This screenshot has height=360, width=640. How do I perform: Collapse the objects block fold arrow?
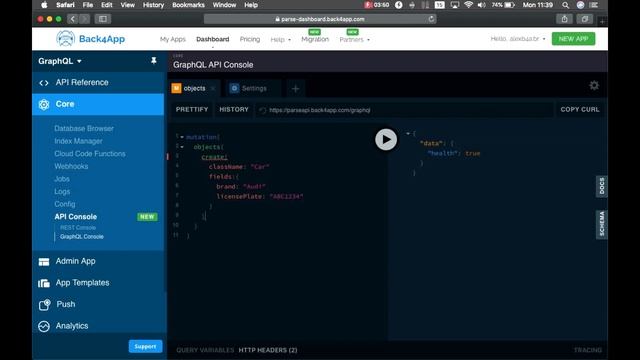point(182,147)
